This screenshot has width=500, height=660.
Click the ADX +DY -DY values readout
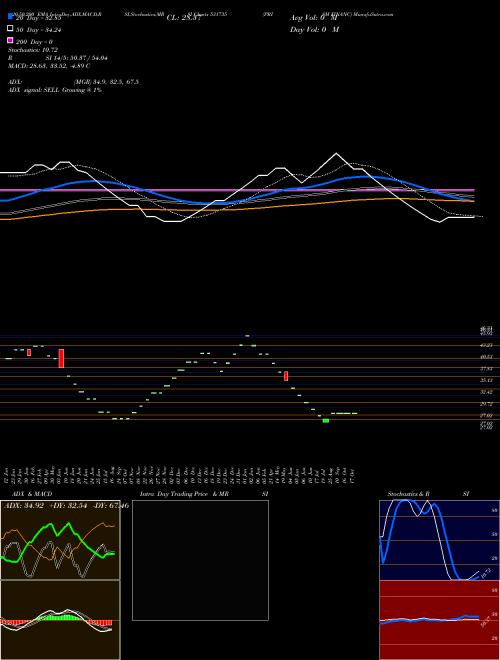66,506
